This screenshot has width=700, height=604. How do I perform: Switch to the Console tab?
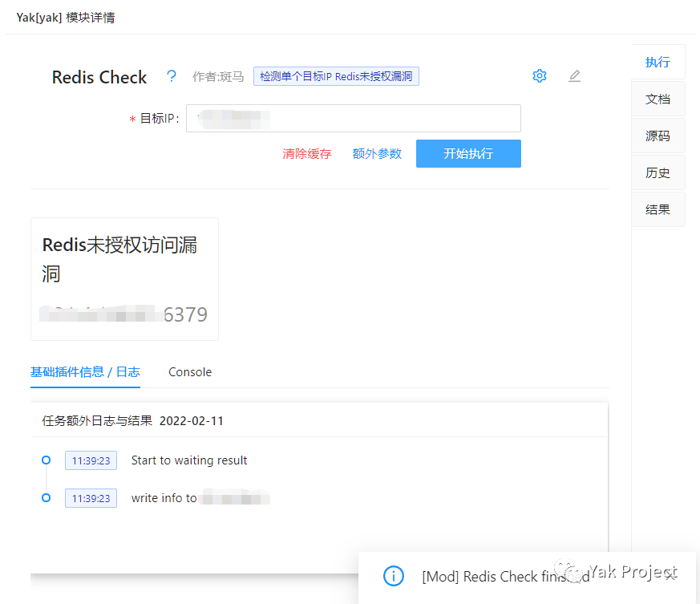(x=190, y=372)
